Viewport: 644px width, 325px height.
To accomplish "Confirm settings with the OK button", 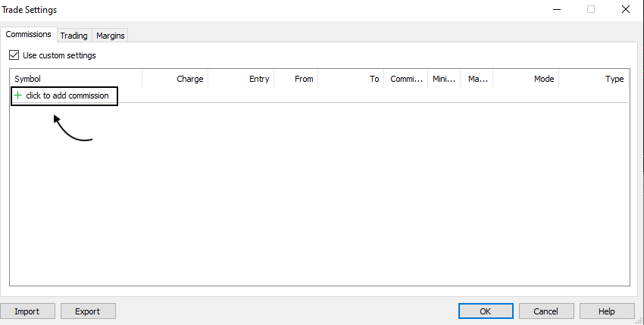I will click(x=485, y=311).
